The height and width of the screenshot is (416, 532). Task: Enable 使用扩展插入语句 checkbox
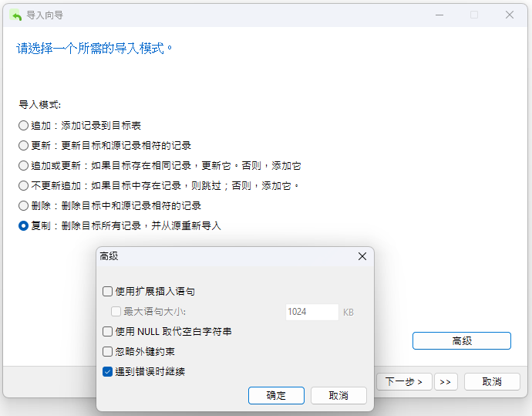coord(107,292)
